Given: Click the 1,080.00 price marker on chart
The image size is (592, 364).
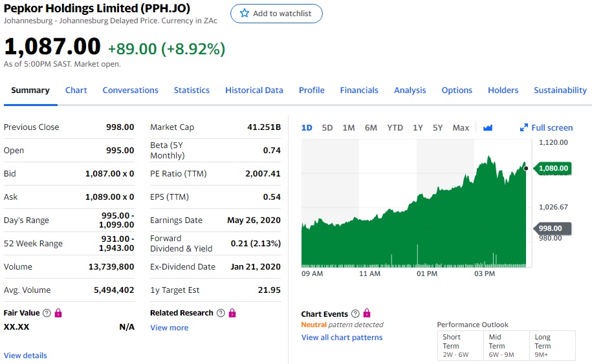Looking at the screenshot, I should (x=553, y=169).
